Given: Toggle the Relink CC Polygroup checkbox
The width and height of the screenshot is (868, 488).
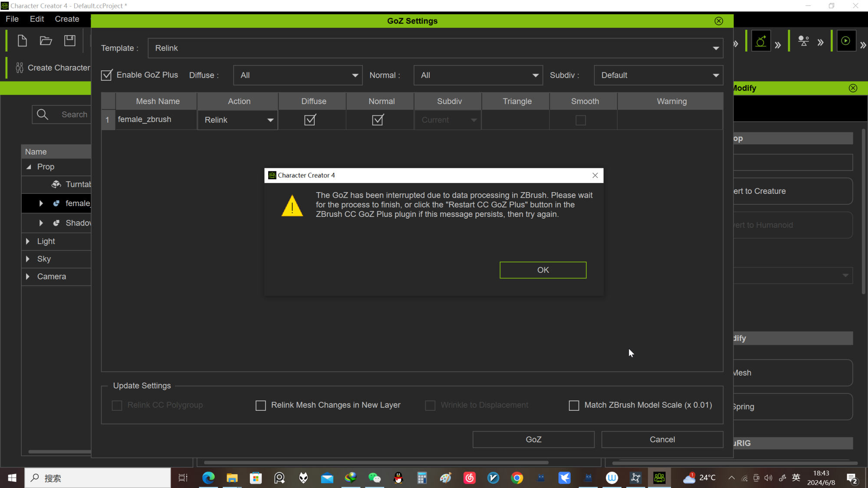Looking at the screenshot, I should point(117,405).
